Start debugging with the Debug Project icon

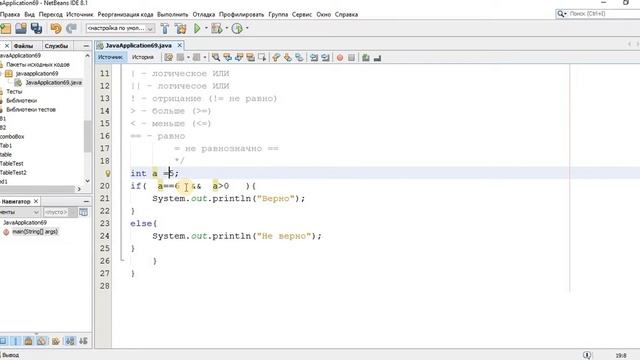[x=217, y=29]
